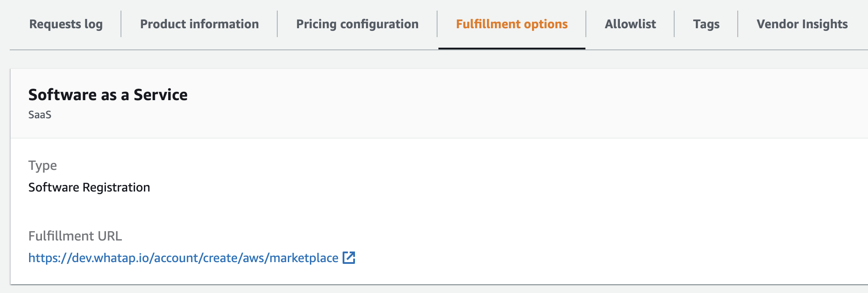868x293 pixels.
Task: Click the "SaaS" subtitle text
Action: [40, 115]
